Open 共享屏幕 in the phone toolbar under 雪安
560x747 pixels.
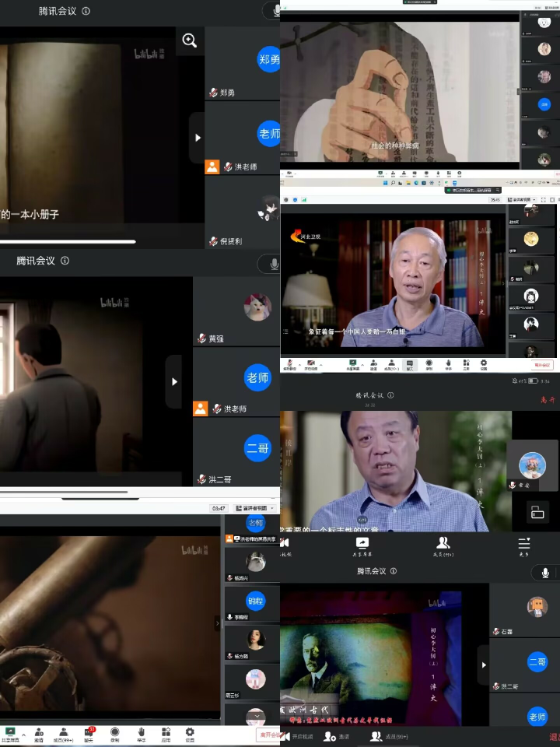tap(362, 546)
